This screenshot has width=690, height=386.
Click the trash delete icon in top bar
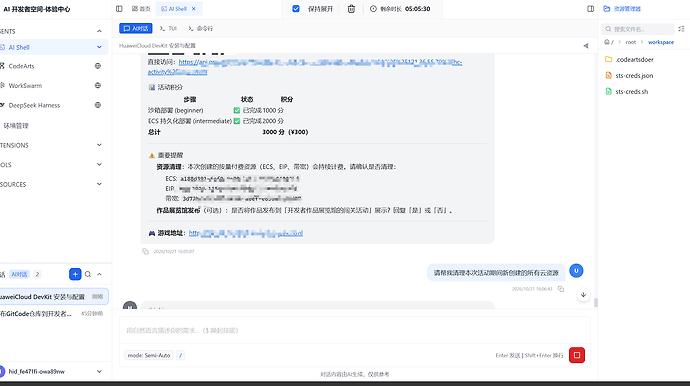tap(351, 9)
